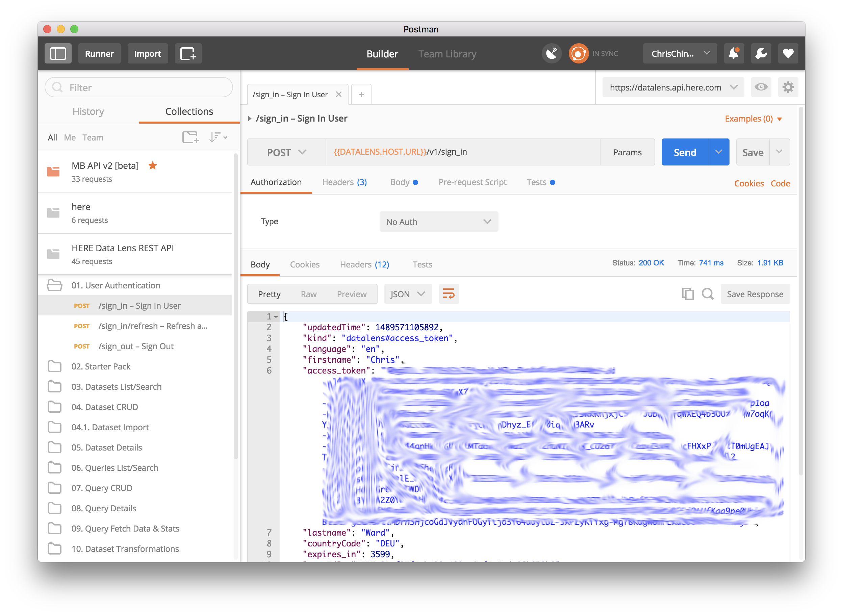The width and height of the screenshot is (843, 616).
Task: Toggle the sidebar panel icon
Action: click(x=58, y=53)
